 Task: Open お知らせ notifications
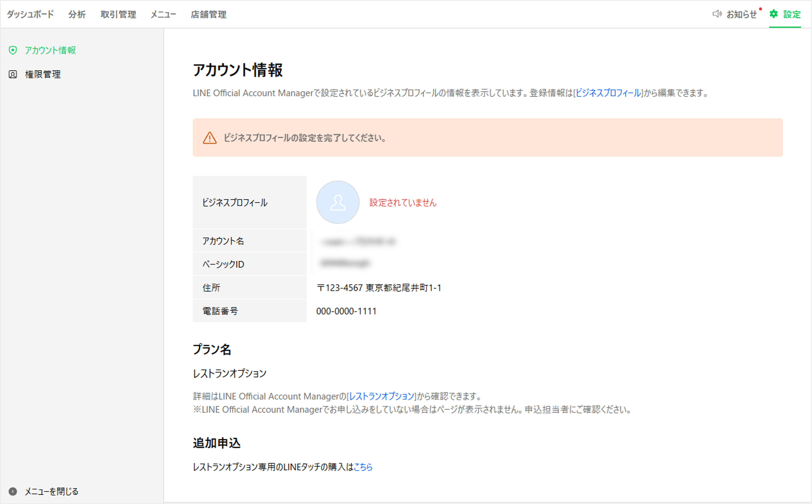coord(742,14)
